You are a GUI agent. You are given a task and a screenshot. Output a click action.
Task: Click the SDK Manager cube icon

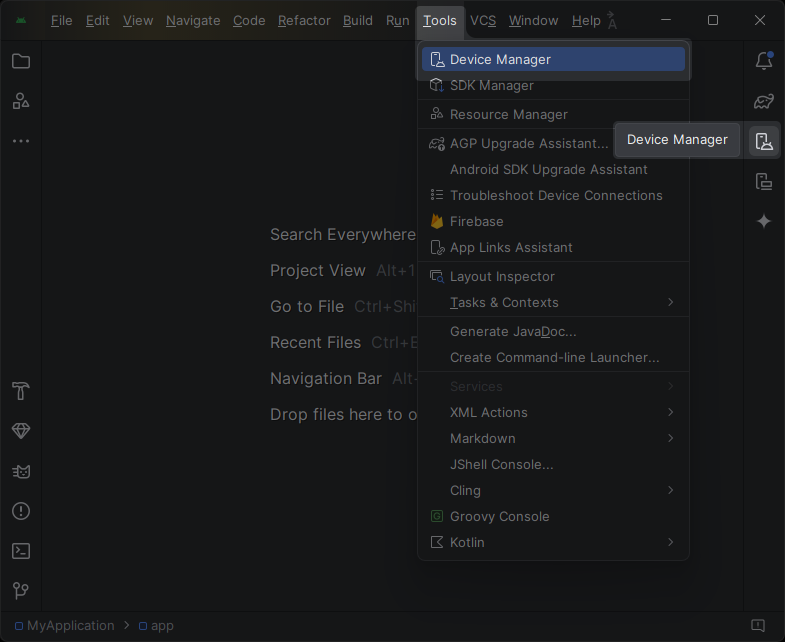pyautogui.click(x=437, y=85)
